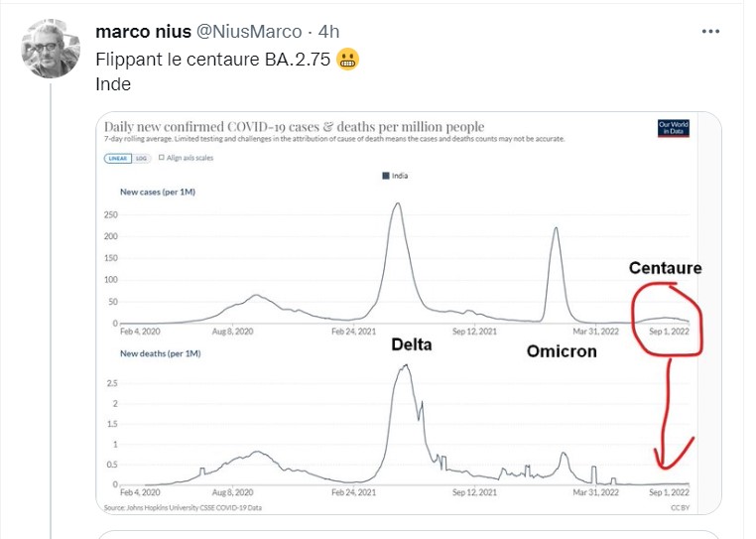Click the Centaure annotation label

(665, 268)
